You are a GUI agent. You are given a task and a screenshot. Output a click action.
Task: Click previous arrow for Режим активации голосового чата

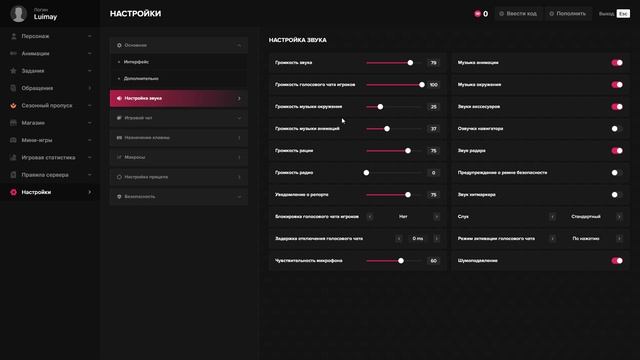pyautogui.click(x=552, y=239)
